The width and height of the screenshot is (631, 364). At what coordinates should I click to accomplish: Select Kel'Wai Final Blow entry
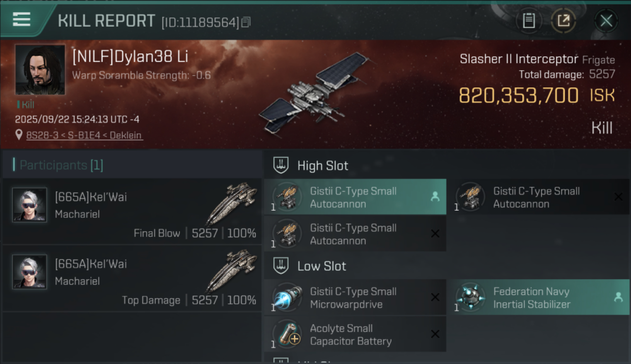pos(132,211)
